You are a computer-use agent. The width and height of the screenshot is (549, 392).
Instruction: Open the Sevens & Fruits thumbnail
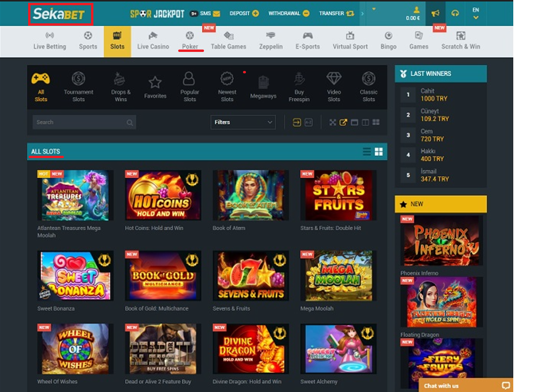(x=251, y=276)
